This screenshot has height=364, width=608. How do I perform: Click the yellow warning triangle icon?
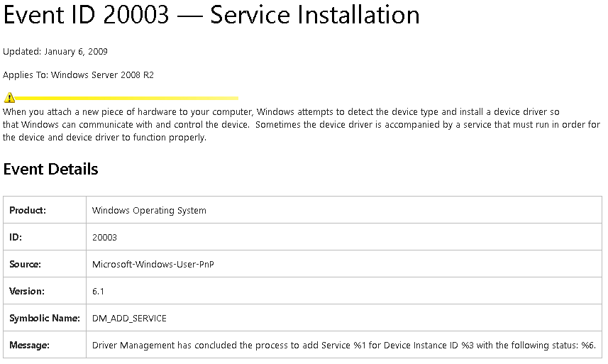coord(9,98)
